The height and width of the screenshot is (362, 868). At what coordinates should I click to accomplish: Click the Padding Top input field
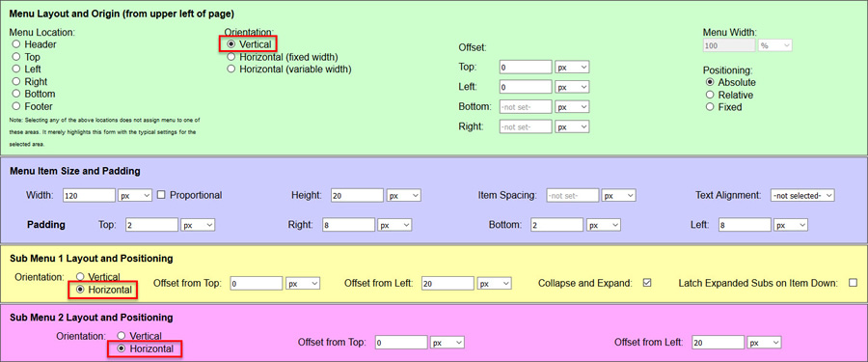tap(151, 225)
